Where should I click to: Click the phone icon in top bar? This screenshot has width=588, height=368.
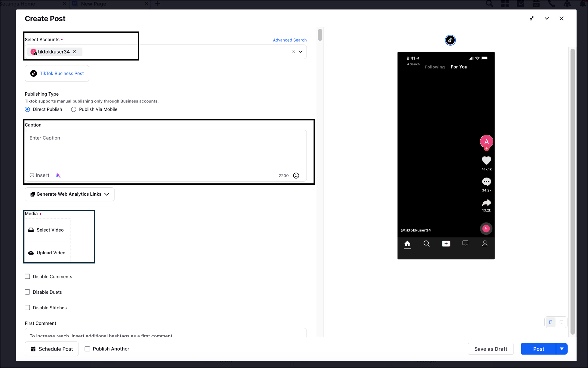click(x=552, y=4)
